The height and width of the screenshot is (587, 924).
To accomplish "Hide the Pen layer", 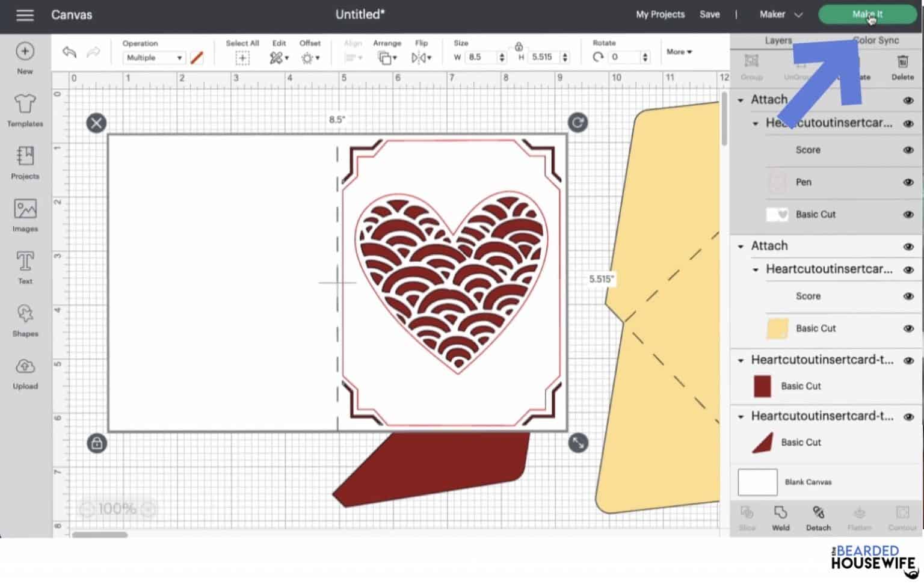I will [x=908, y=182].
